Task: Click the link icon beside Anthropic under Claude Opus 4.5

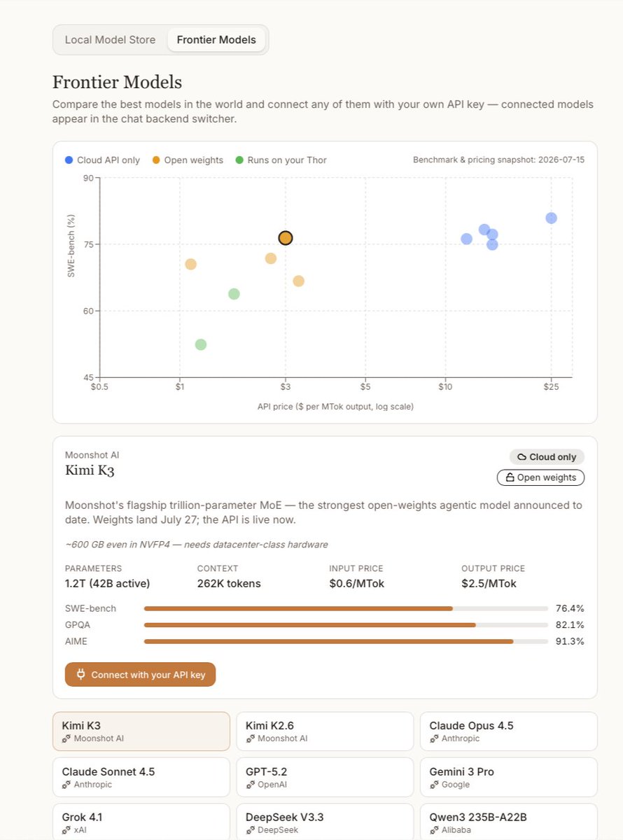Action: (x=433, y=738)
